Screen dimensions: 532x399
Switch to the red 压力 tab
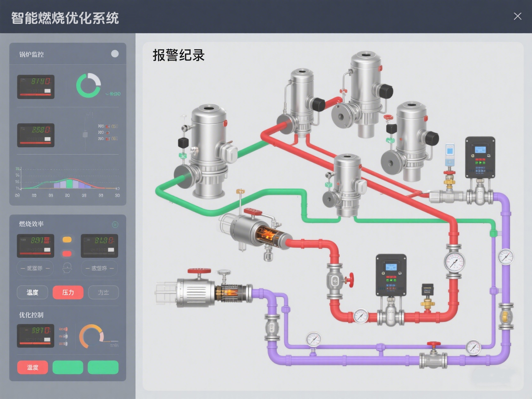68,292
